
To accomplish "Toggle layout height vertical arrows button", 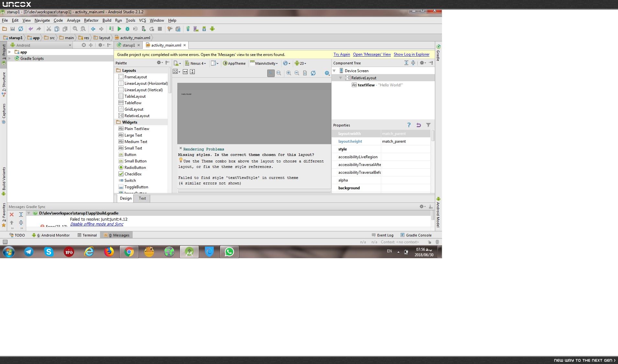I will (192, 72).
